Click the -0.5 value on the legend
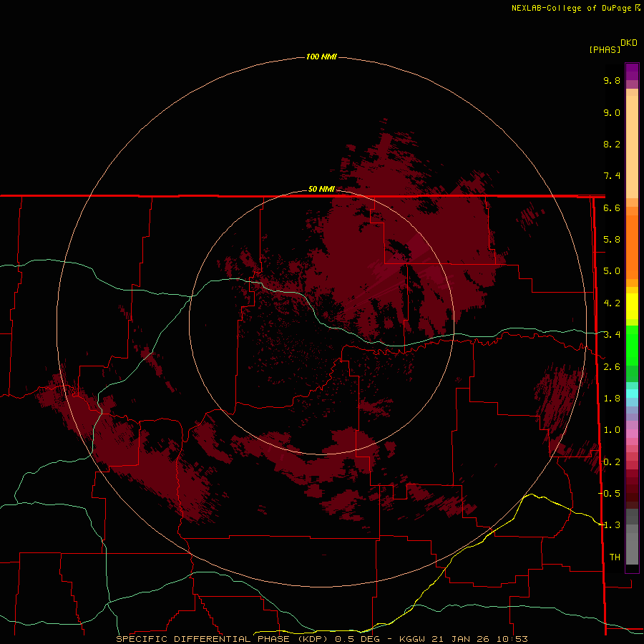 pyautogui.click(x=609, y=494)
